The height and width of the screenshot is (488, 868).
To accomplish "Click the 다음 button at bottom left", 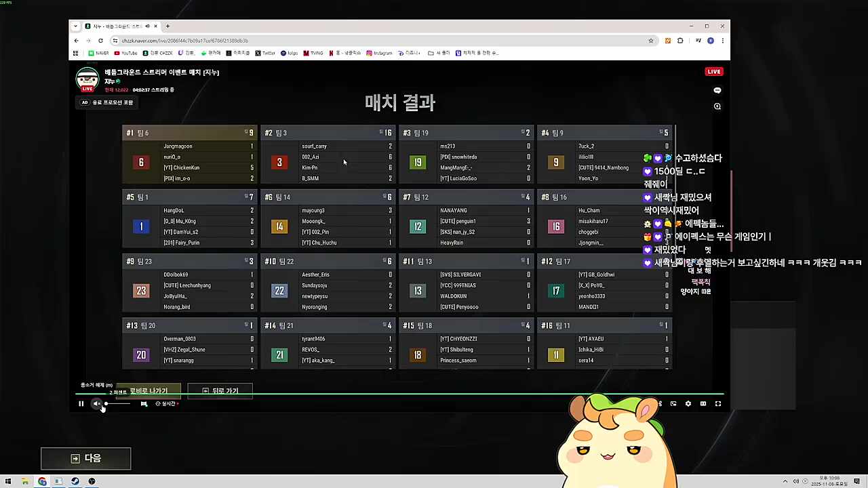I will click(x=85, y=458).
